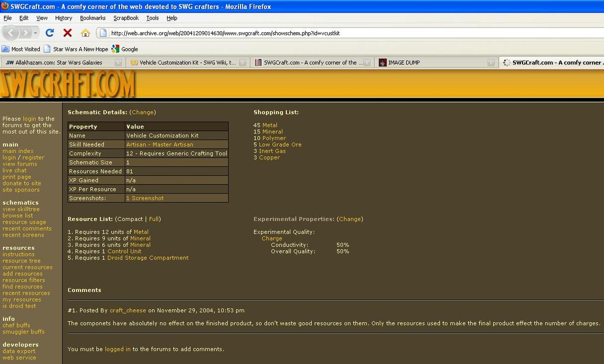Click Change next to Experimental Properties
Image resolution: width=604 pixels, height=364 pixels.
point(350,219)
